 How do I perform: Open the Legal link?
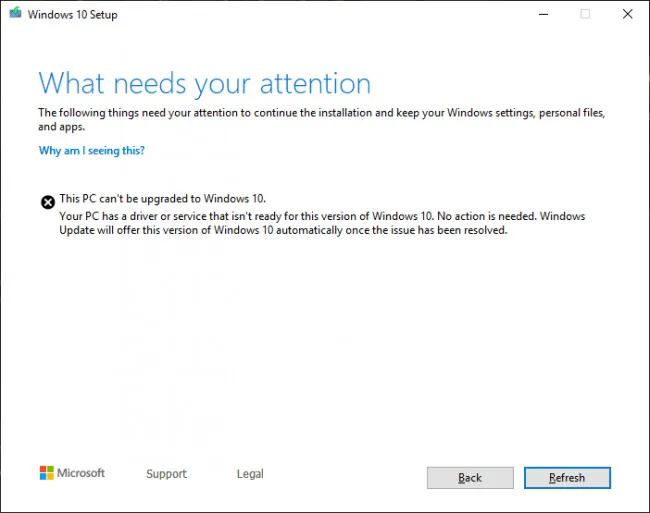pos(250,474)
